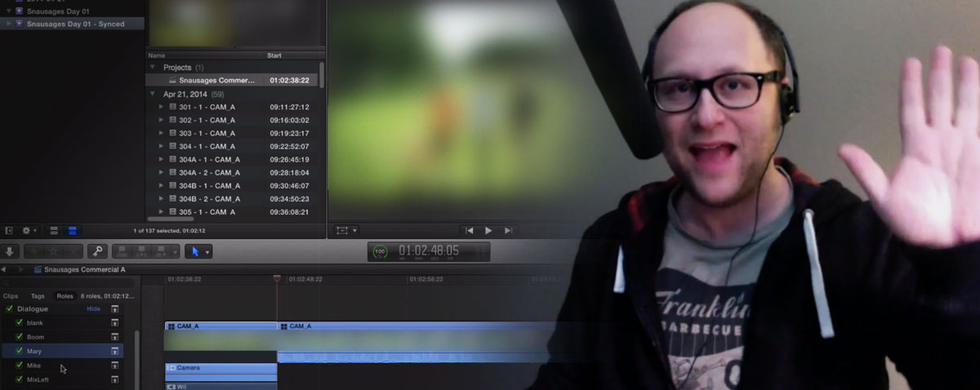Expand the 304A - 1 - CAM_A clip
This screenshot has width=980, height=390.
point(162,159)
